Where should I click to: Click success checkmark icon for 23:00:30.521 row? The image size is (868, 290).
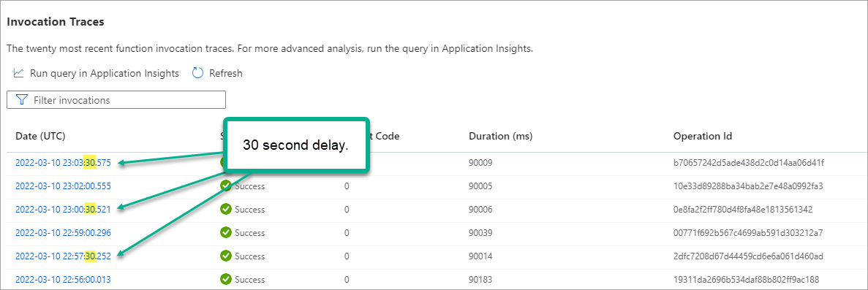[x=226, y=209]
